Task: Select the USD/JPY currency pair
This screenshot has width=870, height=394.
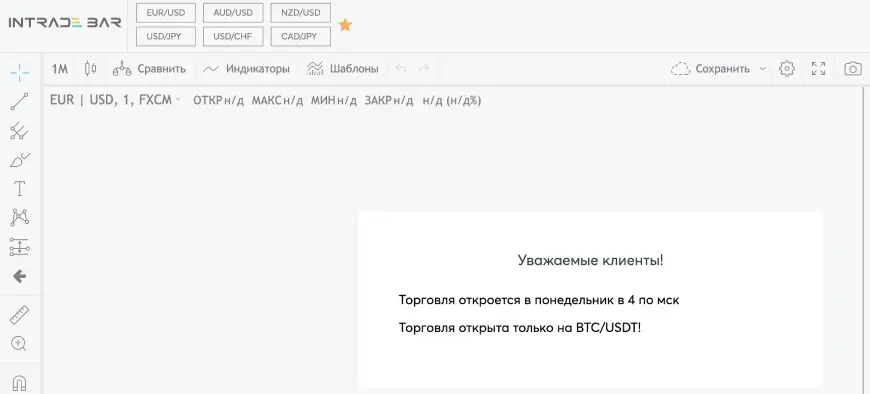Action: (166, 37)
